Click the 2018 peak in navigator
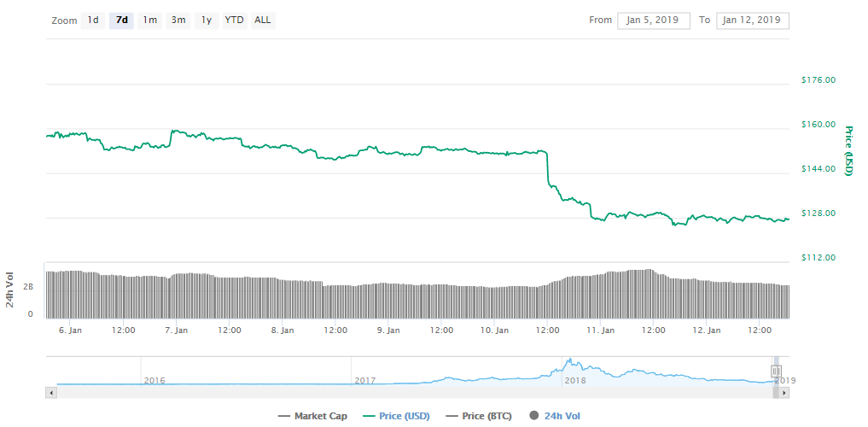 568,361
